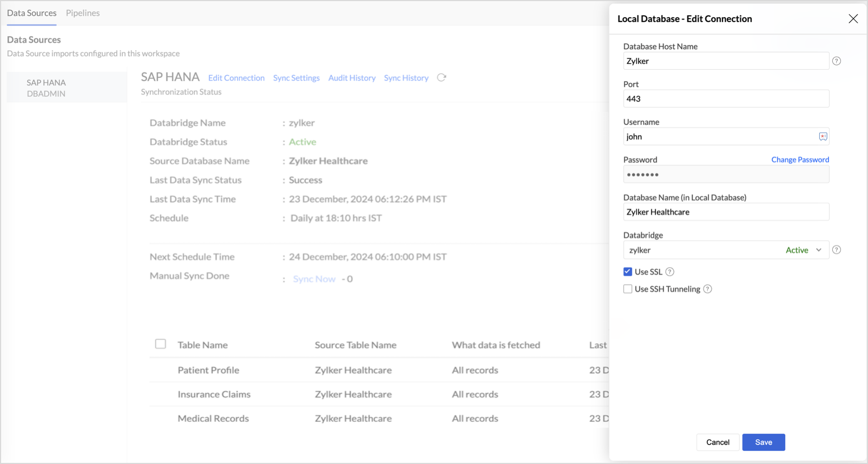The height and width of the screenshot is (464, 868).
Task: Expand the Databridge dropdown chevron
Action: tap(819, 250)
